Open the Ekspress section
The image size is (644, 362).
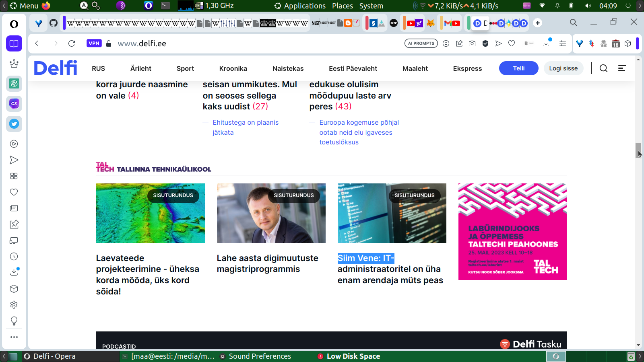tap(467, 68)
